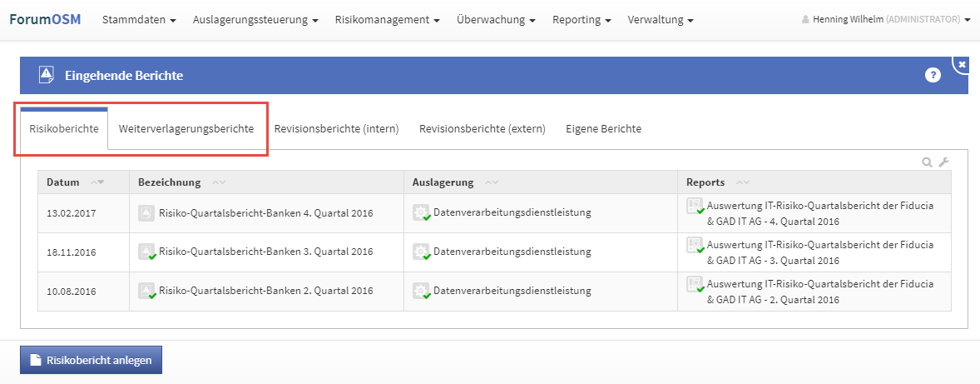980x384 pixels.
Task: Open Henning Wilhelm user account dropdown
Action: click(x=886, y=19)
